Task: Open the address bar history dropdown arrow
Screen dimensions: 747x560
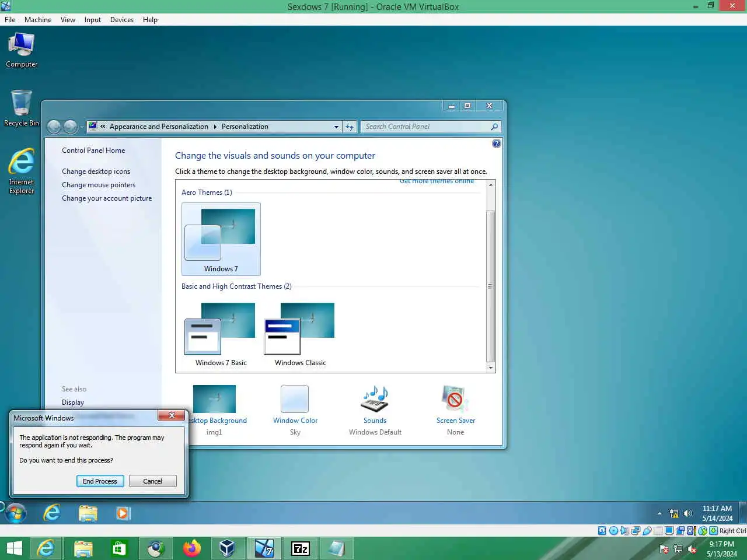Action: tap(336, 127)
